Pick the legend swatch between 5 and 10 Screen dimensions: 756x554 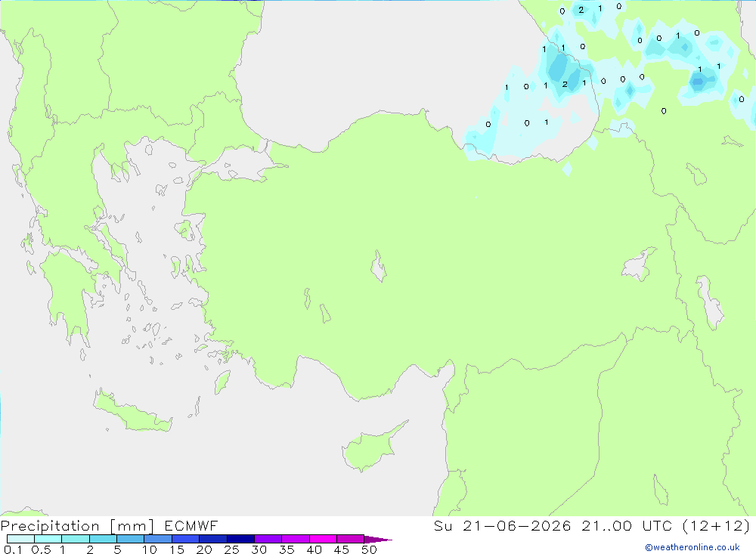(x=131, y=539)
